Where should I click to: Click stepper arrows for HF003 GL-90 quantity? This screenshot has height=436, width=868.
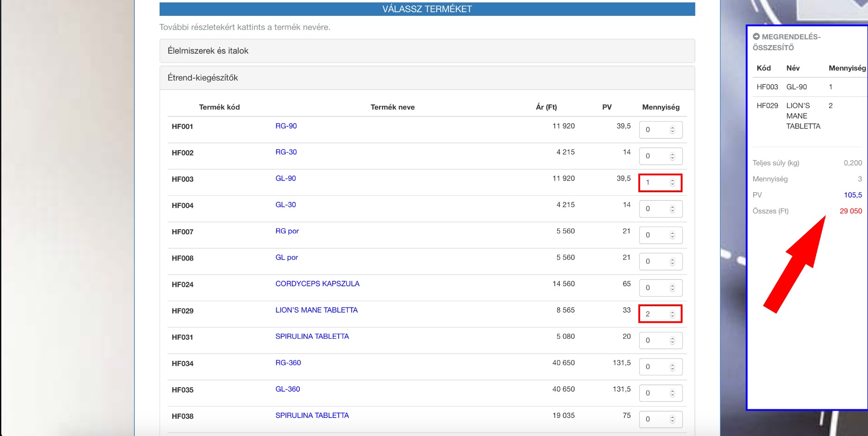tap(672, 183)
